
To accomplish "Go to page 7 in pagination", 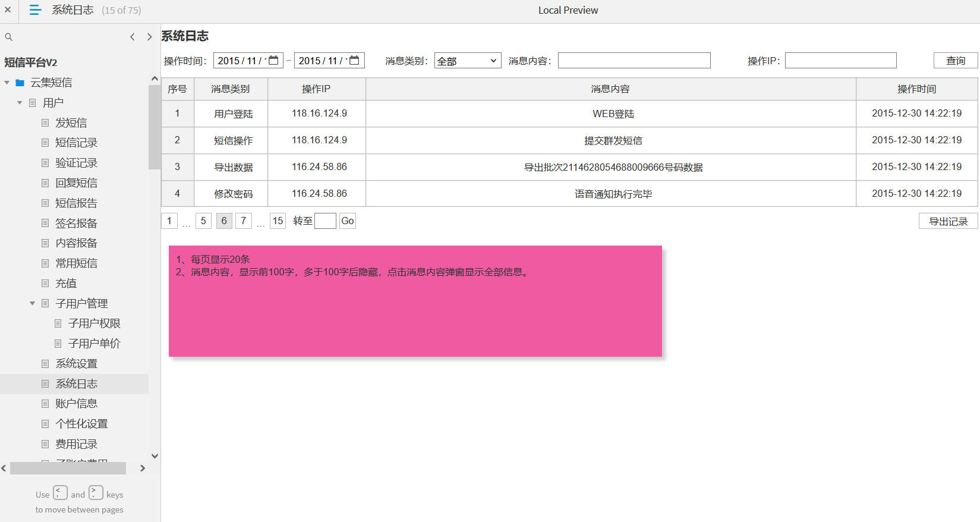I will coord(243,221).
